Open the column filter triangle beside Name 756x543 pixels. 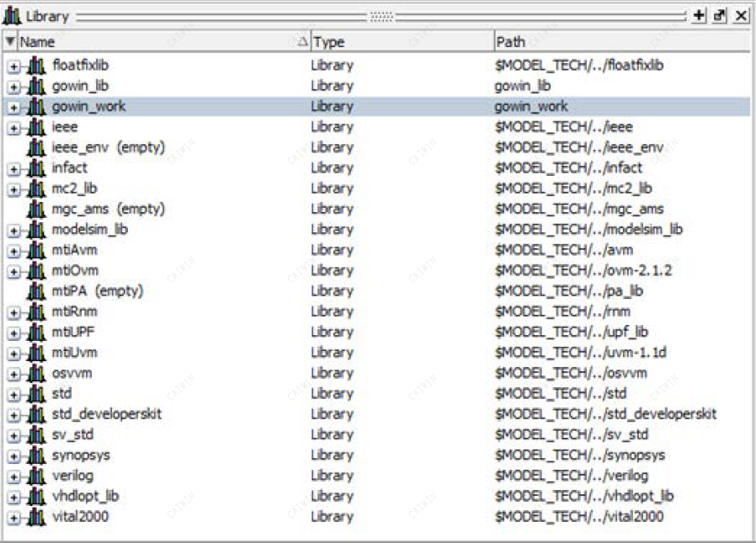point(9,41)
